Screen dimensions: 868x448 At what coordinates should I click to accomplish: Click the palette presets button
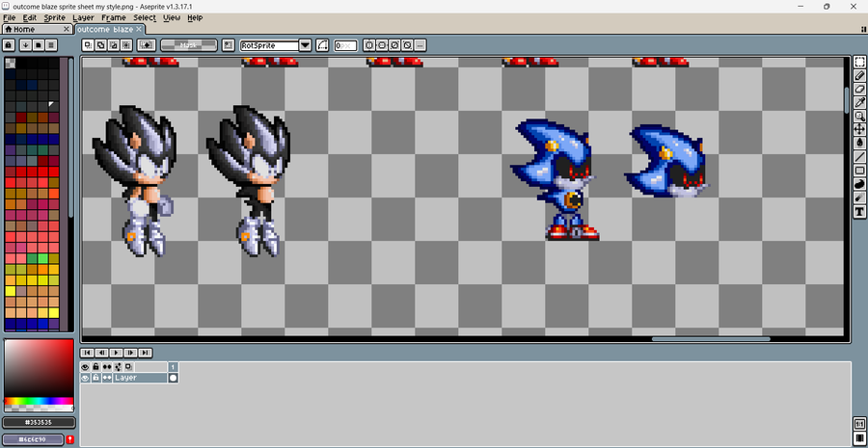[x=39, y=44]
